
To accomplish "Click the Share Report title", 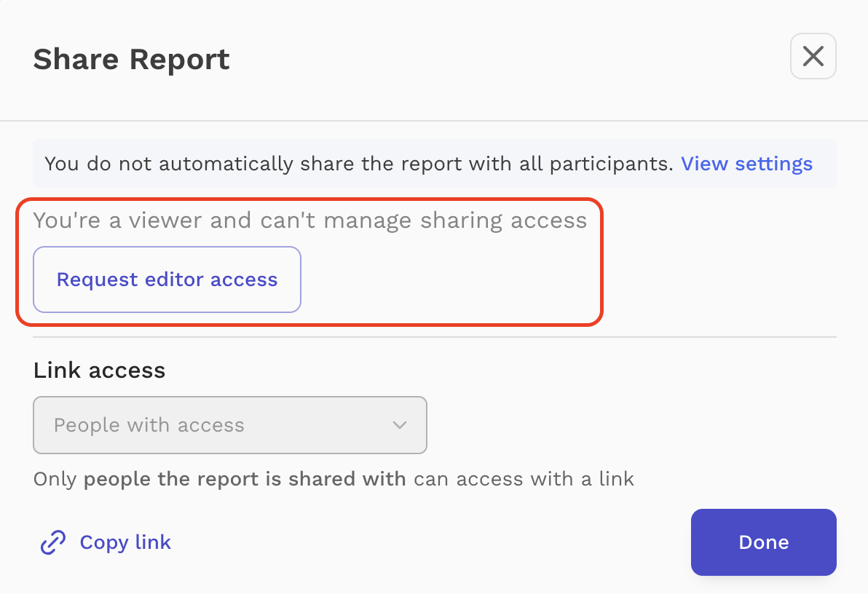I will pos(130,59).
